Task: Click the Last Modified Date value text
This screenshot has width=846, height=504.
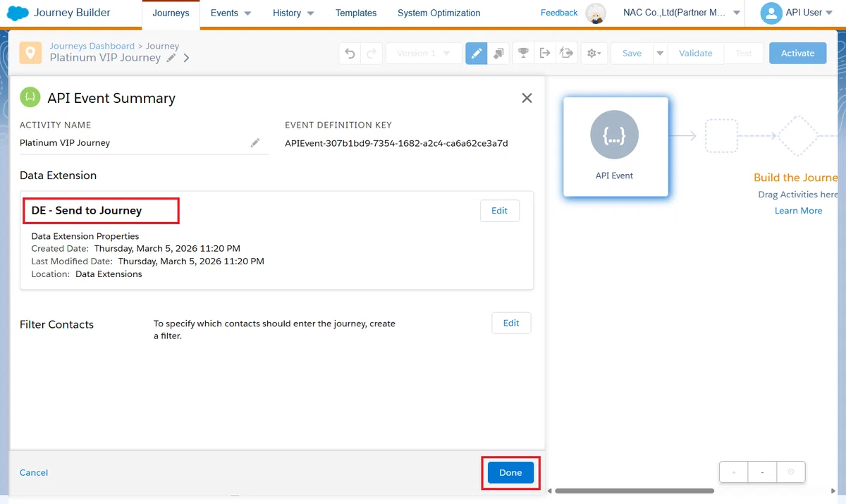Action: coord(191,262)
